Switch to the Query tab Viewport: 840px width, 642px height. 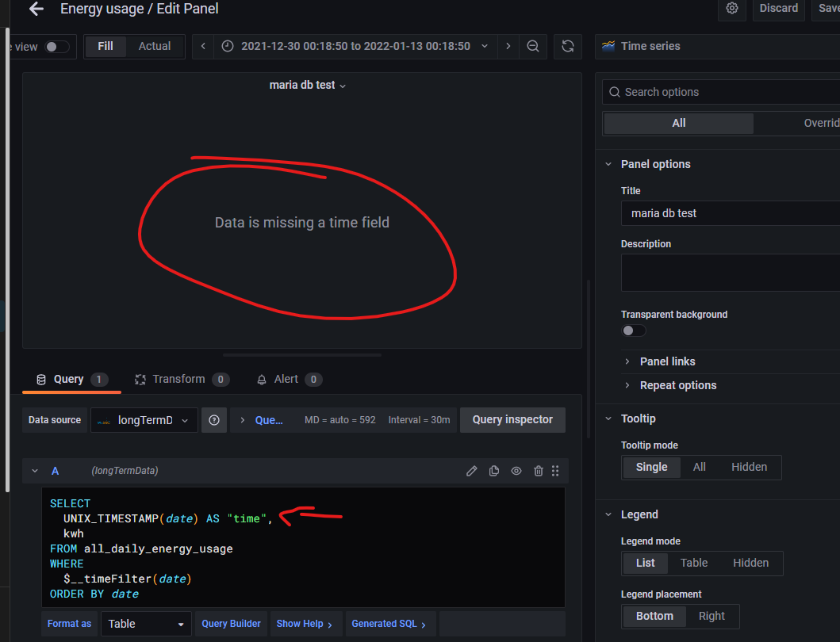pyautogui.click(x=72, y=380)
